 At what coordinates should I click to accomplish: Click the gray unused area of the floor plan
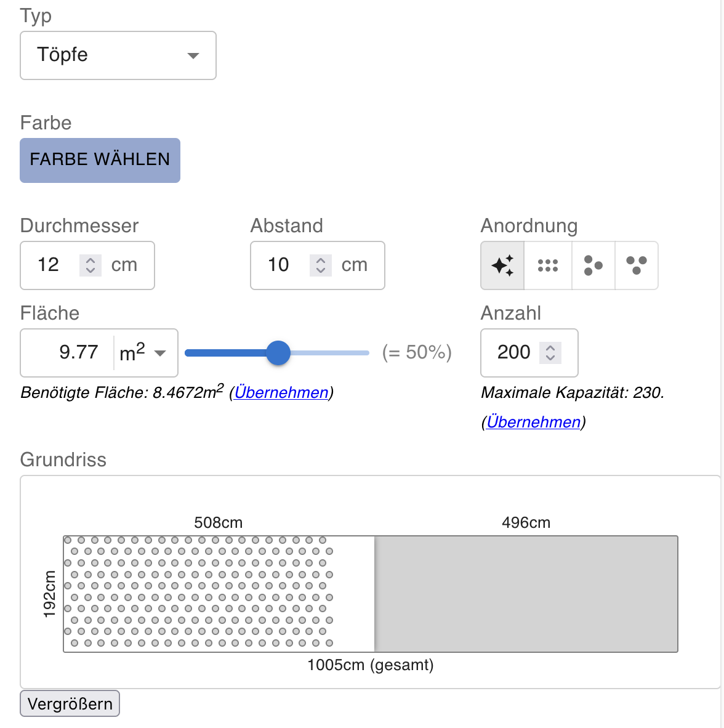pyautogui.click(x=526, y=594)
